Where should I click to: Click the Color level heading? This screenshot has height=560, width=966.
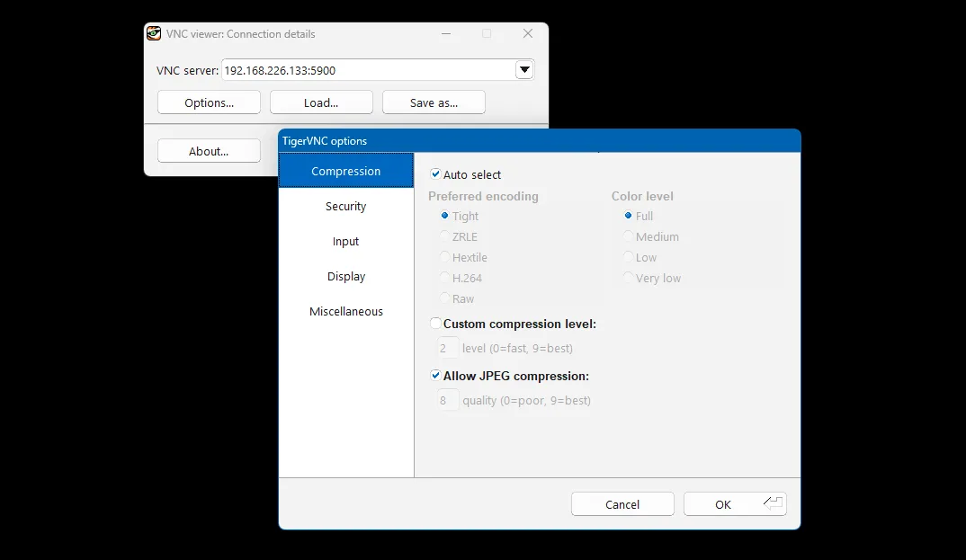(x=642, y=196)
